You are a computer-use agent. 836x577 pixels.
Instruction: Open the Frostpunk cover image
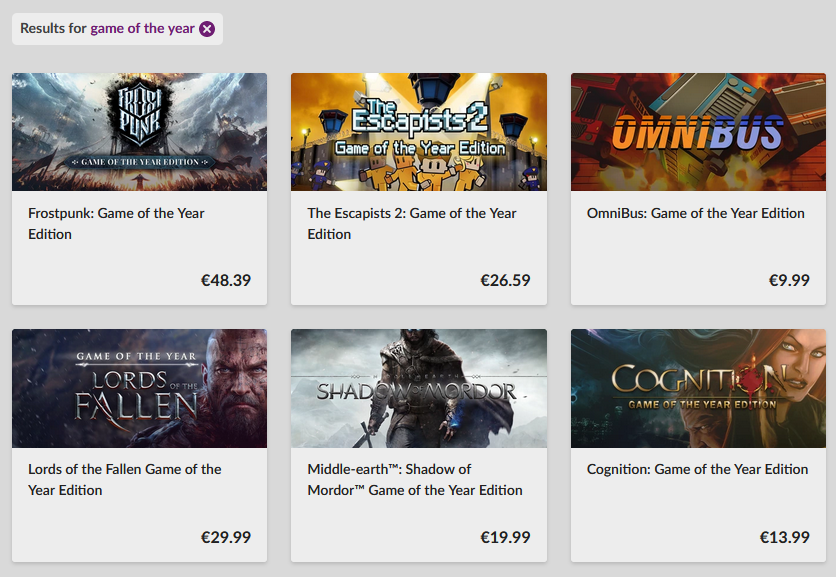(x=139, y=132)
